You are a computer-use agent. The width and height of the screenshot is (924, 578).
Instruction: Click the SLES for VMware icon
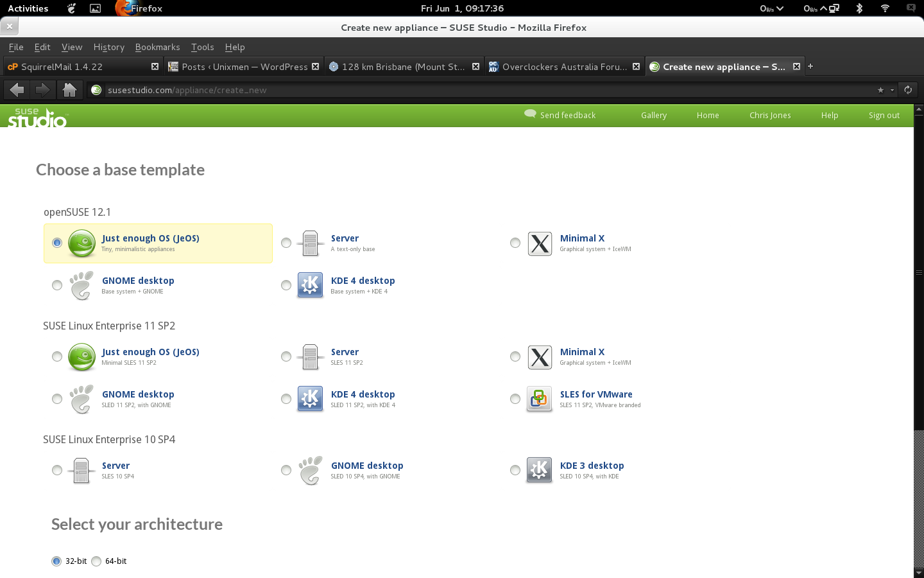coord(539,399)
